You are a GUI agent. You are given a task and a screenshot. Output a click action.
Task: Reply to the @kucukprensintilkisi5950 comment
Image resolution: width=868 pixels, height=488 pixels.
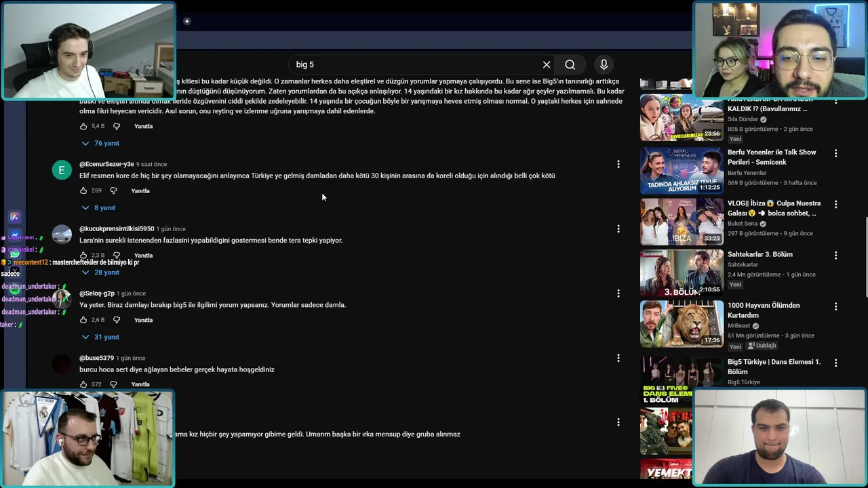pos(143,256)
